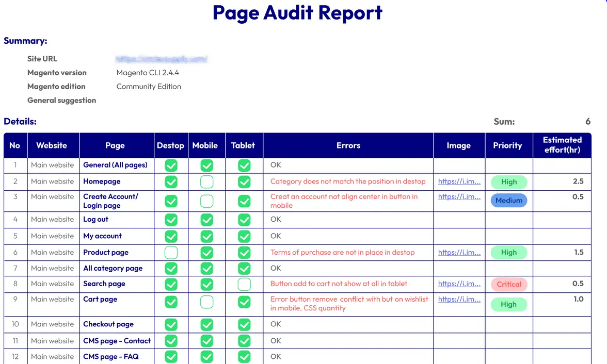Image resolution: width=607 pixels, height=364 pixels.
Task: Select High priority badge in Product page row
Action: (x=509, y=253)
